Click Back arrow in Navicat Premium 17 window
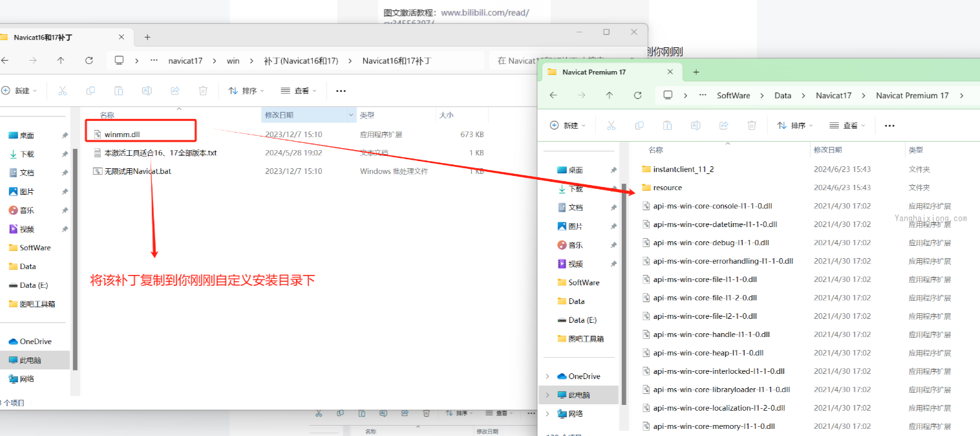 553,95
